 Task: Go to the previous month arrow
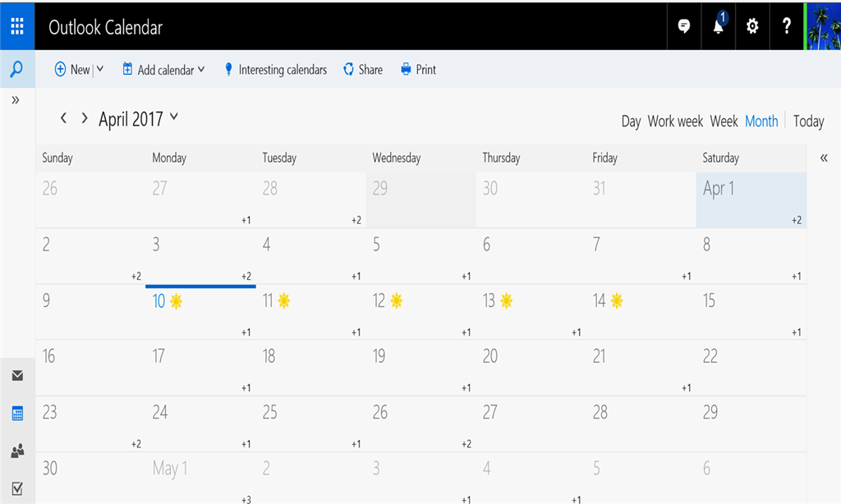pos(64,118)
